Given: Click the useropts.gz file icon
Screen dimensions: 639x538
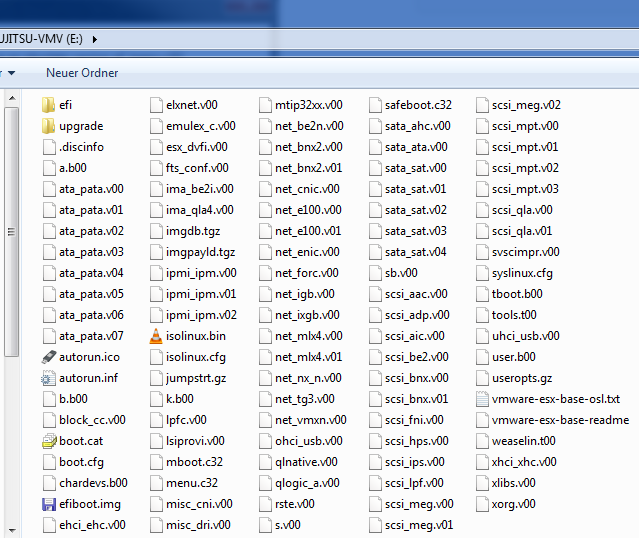Looking at the screenshot, I should [482, 378].
